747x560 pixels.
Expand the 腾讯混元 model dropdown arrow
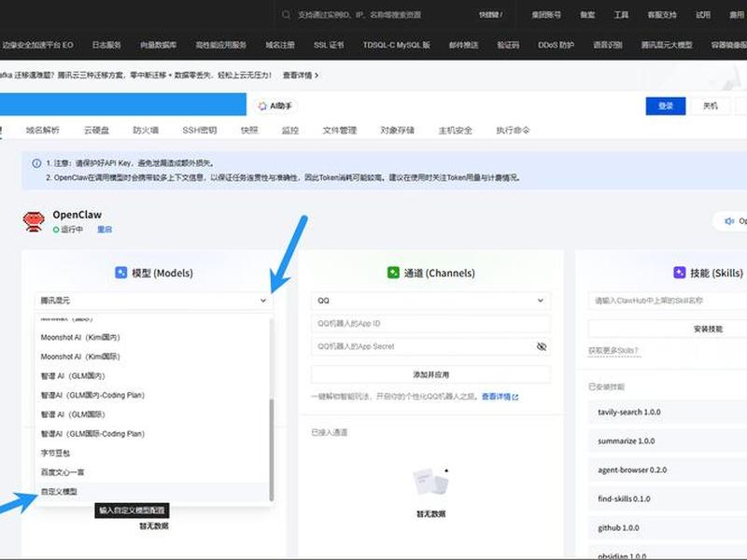click(263, 301)
